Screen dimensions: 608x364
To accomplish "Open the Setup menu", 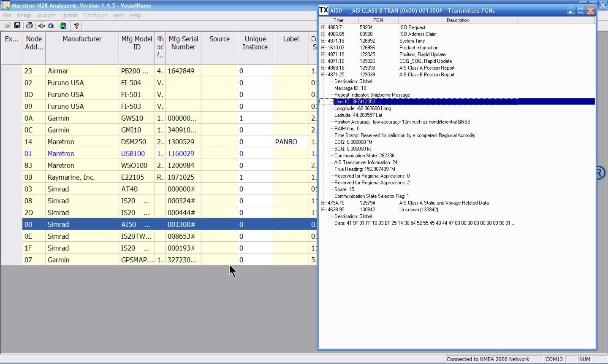I will [24, 16].
